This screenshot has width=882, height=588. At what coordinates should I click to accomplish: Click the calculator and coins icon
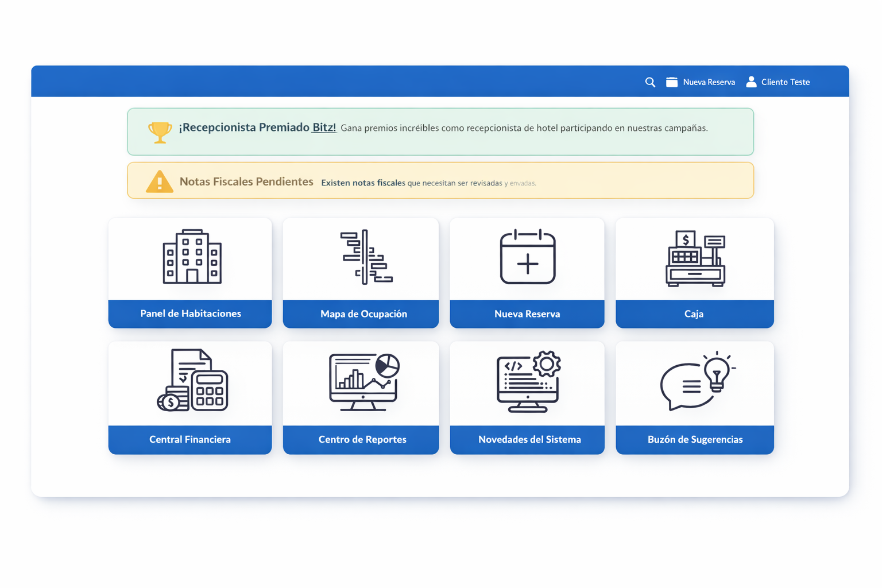click(x=193, y=380)
